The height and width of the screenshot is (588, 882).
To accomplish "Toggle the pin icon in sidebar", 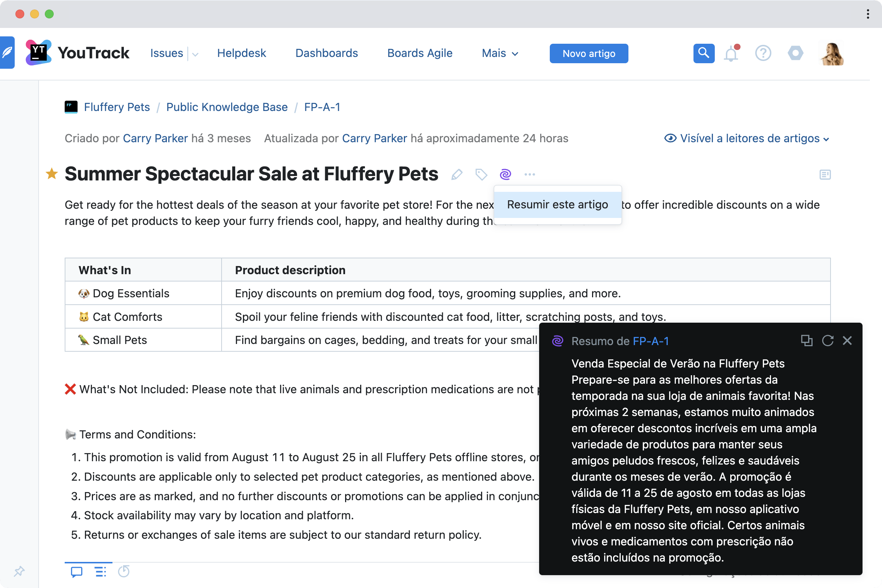I will (19, 571).
